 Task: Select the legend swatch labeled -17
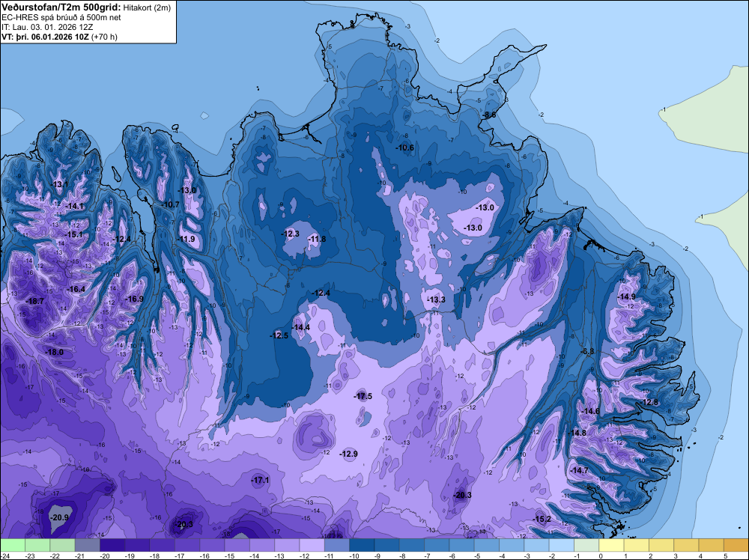tap(187, 545)
